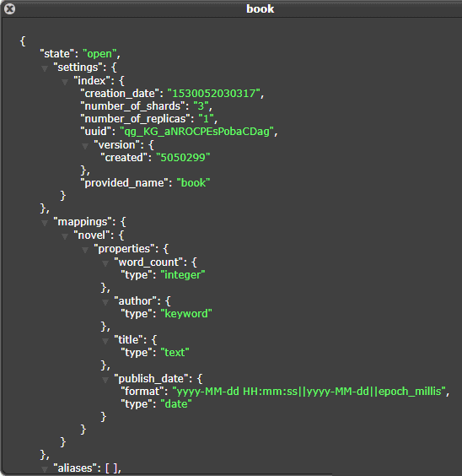Collapse the "word_count" node
Viewport: 462px width, 476px height.
105,263
